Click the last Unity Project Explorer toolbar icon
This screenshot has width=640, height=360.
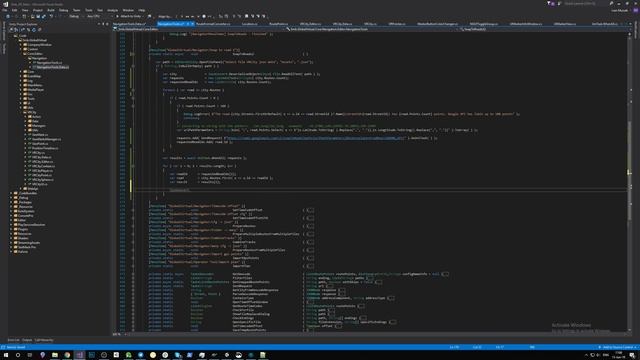(40, 30)
